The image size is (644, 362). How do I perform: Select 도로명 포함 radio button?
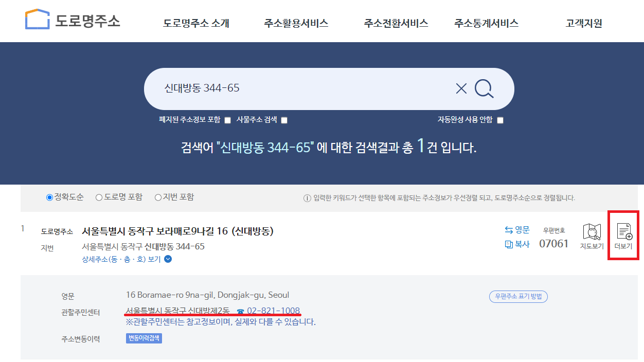[99, 197]
